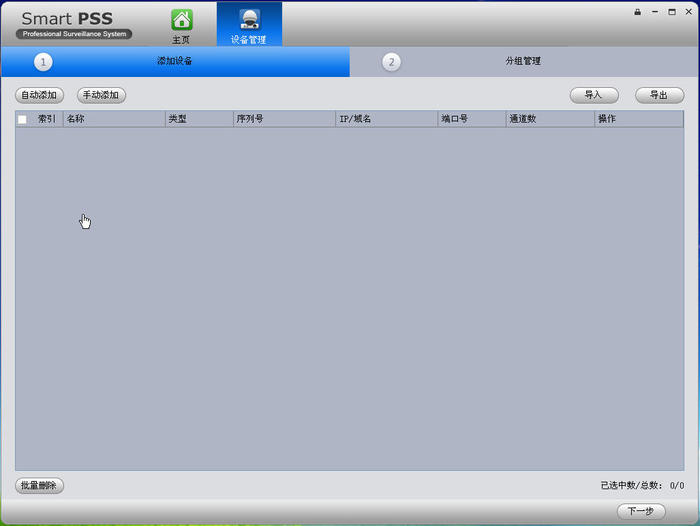Switch to step 1 添加设备 tab

point(175,62)
